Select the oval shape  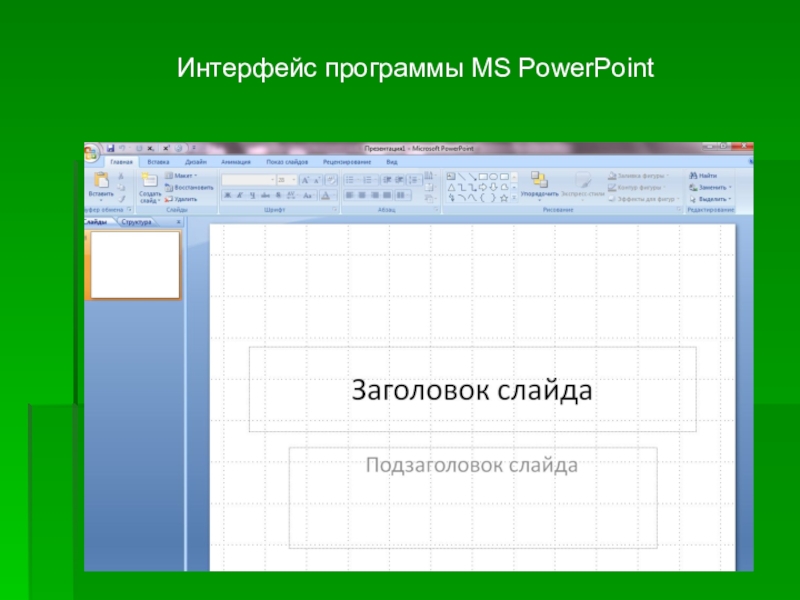pos(493,177)
